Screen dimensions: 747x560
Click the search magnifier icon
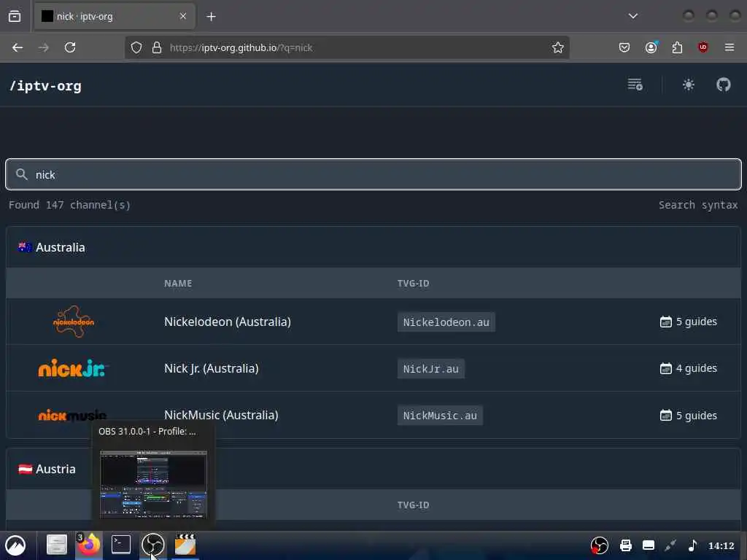pyautogui.click(x=21, y=174)
